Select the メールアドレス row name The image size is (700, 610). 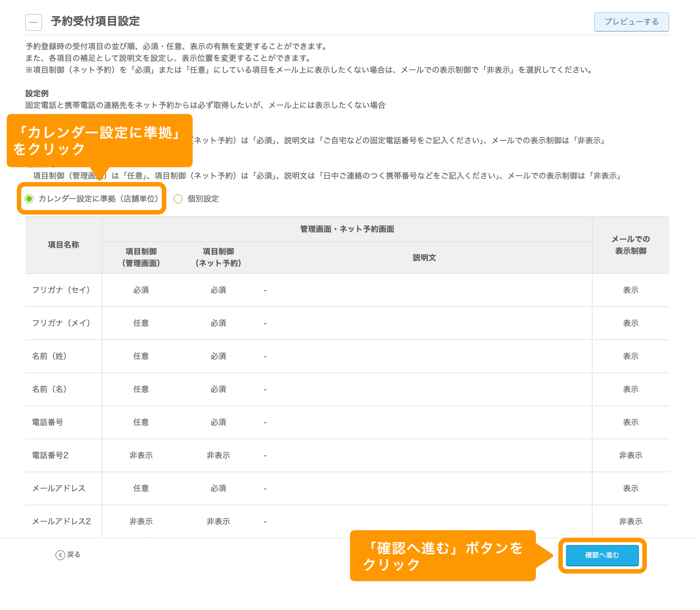pyautogui.click(x=59, y=488)
